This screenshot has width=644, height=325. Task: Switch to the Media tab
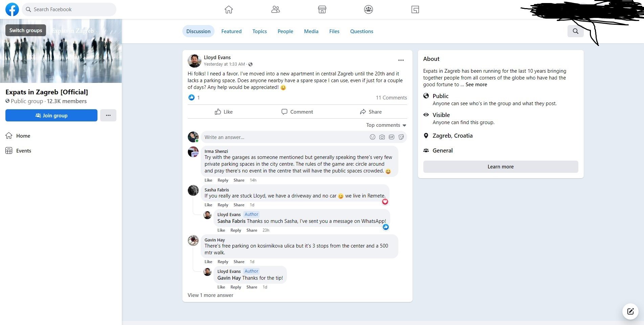click(x=311, y=31)
